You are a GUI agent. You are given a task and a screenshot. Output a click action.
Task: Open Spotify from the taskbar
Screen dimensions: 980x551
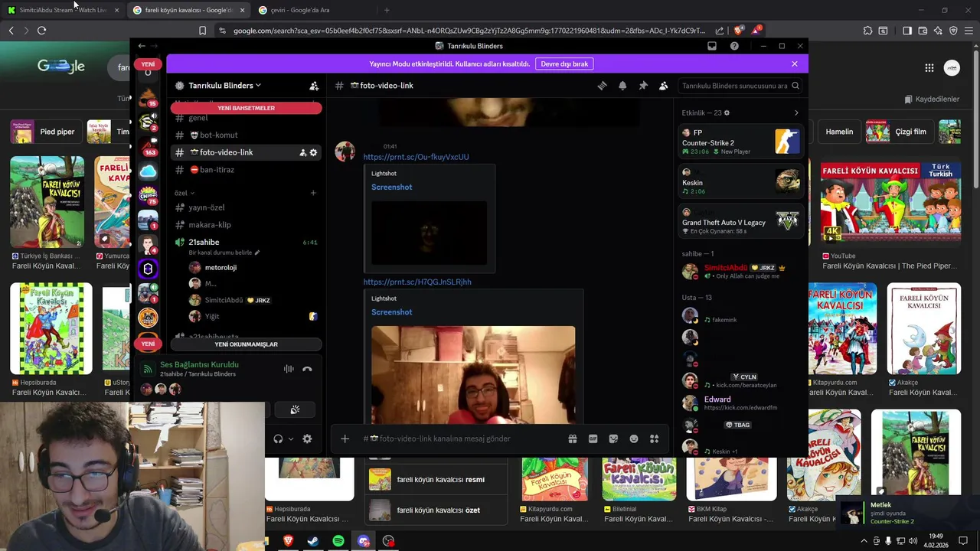point(338,541)
